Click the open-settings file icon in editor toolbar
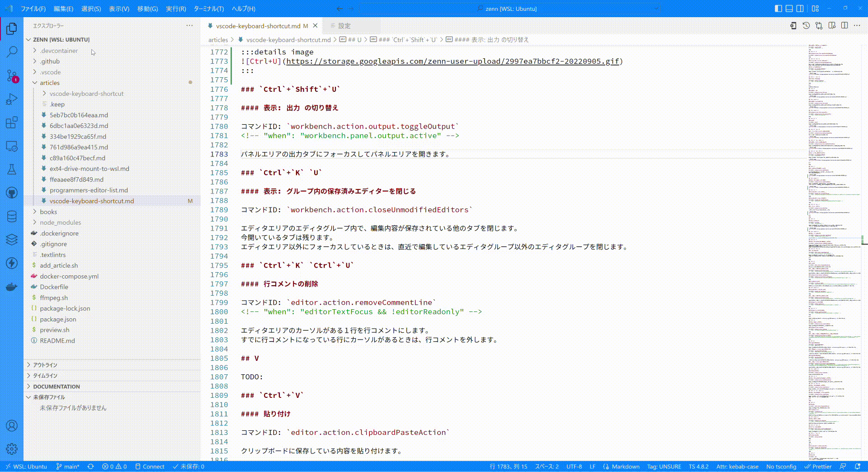The image size is (868, 472). tap(793, 26)
